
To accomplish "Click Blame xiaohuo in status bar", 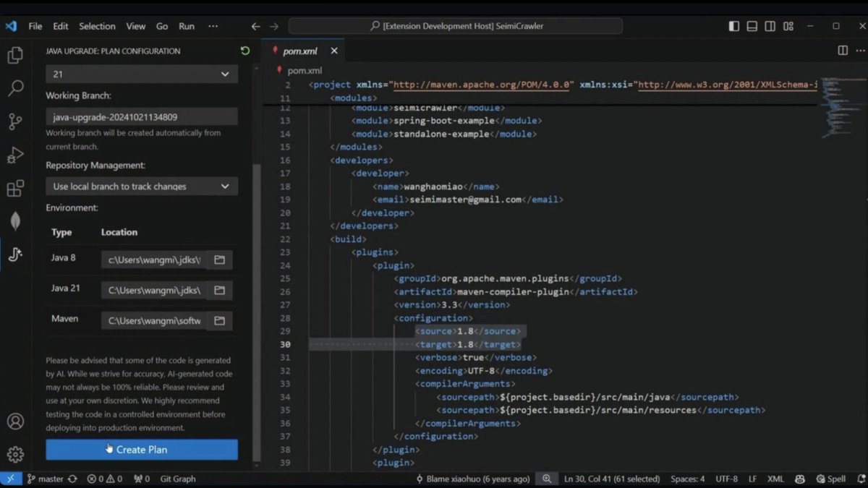I will tap(472, 479).
